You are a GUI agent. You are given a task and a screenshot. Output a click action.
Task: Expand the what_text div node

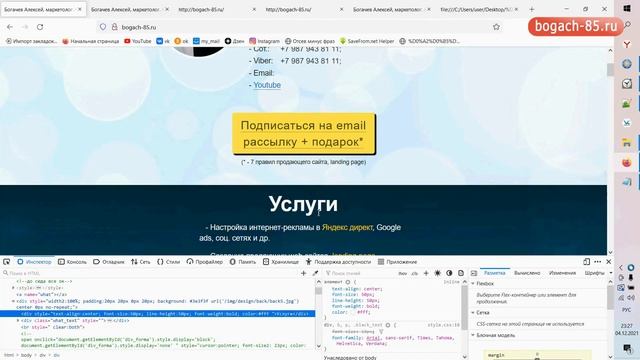tap(18, 320)
